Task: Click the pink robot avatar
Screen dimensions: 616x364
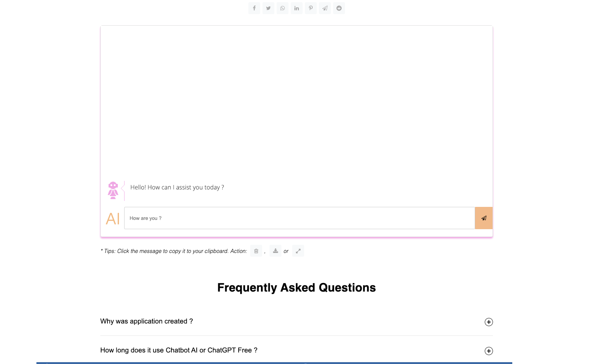Action: (x=113, y=190)
